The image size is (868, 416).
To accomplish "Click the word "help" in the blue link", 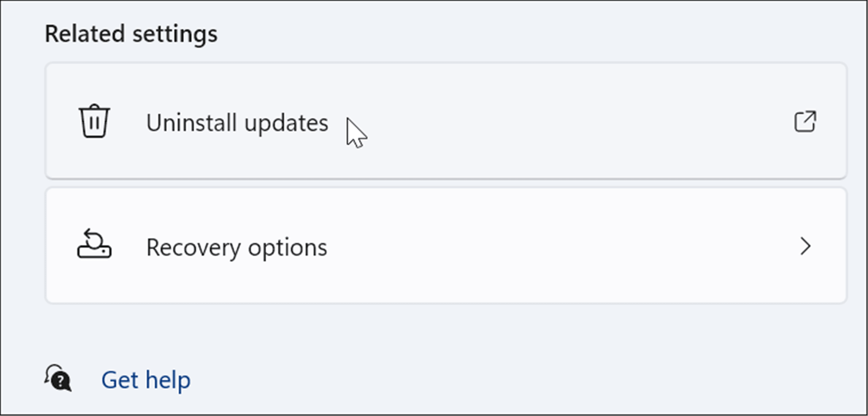I will tap(168, 380).
